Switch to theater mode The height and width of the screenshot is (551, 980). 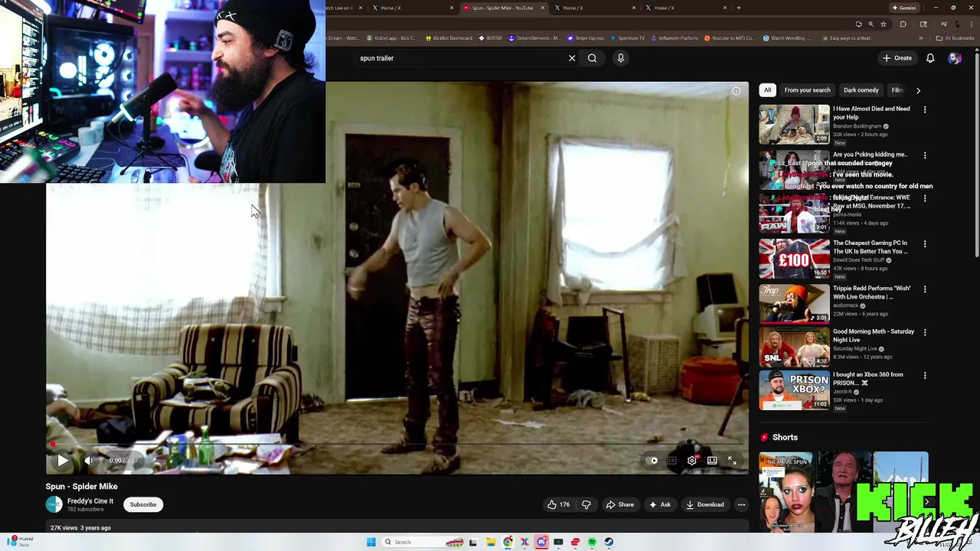[712, 461]
